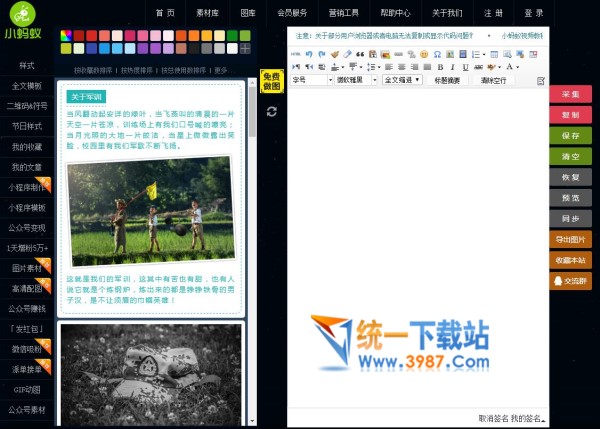This screenshot has height=429, width=600.
Task: Click the right-to-left text direction icon
Action: pyautogui.click(x=309, y=67)
